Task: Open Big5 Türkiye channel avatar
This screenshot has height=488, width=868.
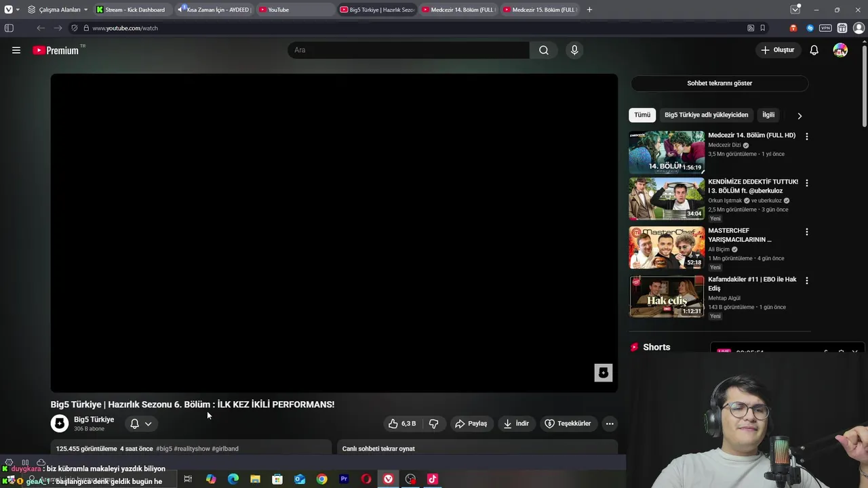Action: coord(60,424)
